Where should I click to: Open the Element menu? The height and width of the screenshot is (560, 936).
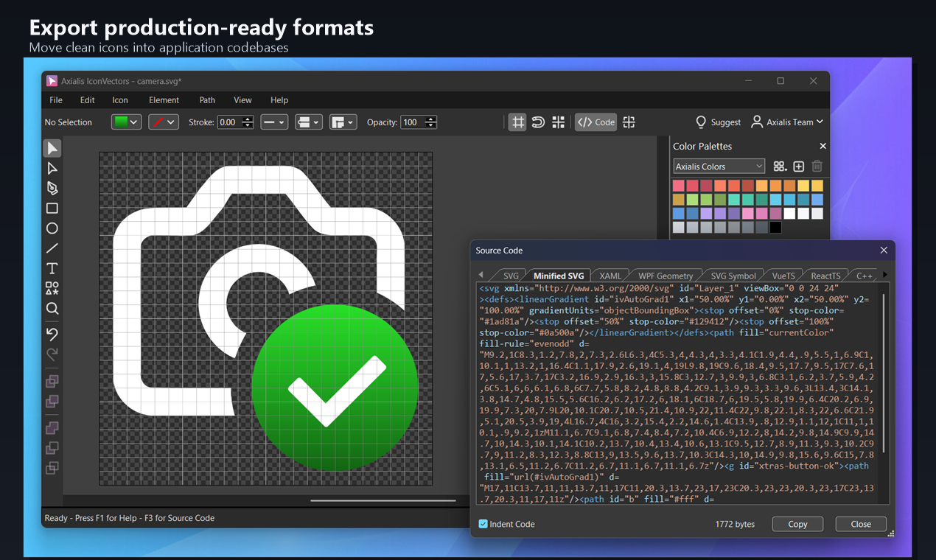click(x=164, y=100)
